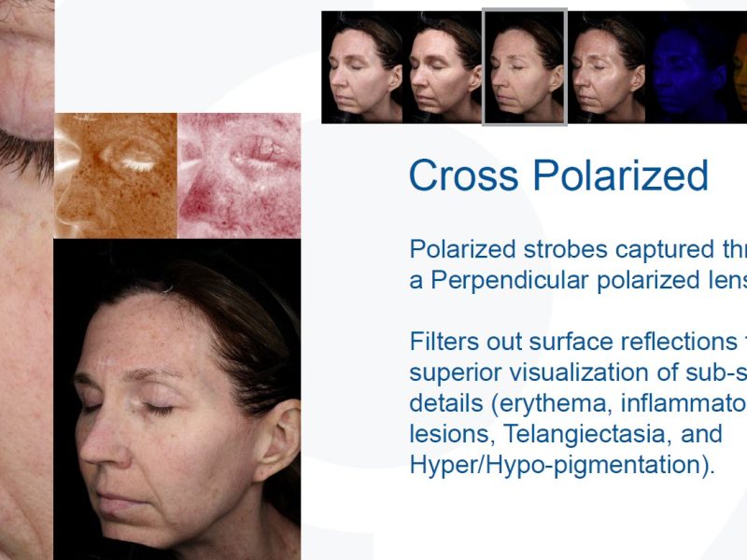Click the "Cross Polarized" heading
This screenshot has height=560, width=747.
coord(558,175)
